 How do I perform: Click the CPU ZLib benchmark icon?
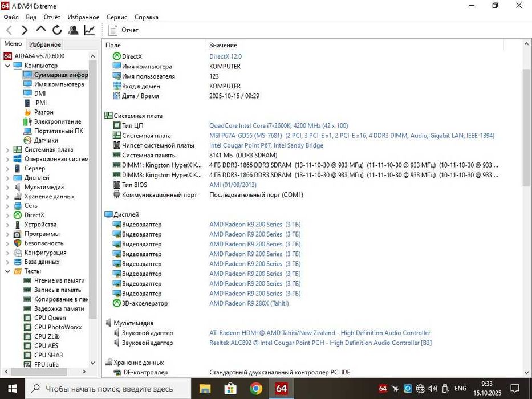(27, 336)
